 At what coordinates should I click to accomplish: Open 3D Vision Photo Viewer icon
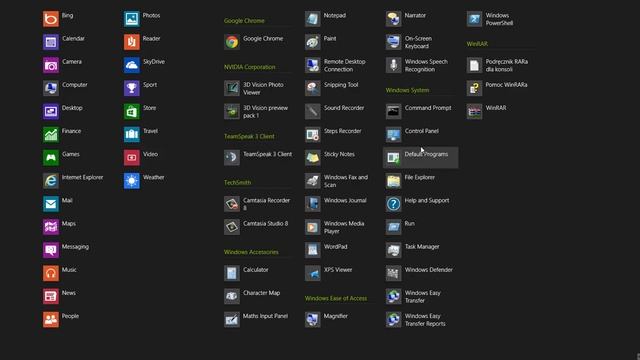232,88
